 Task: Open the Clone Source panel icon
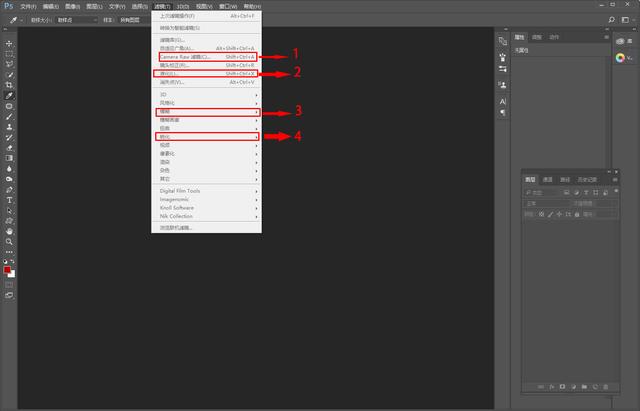503,85
